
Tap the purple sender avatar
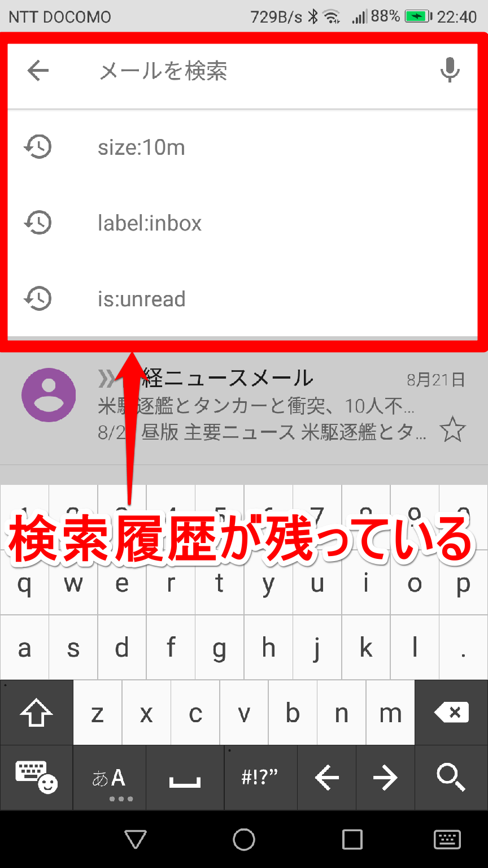(x=49, y=395)
